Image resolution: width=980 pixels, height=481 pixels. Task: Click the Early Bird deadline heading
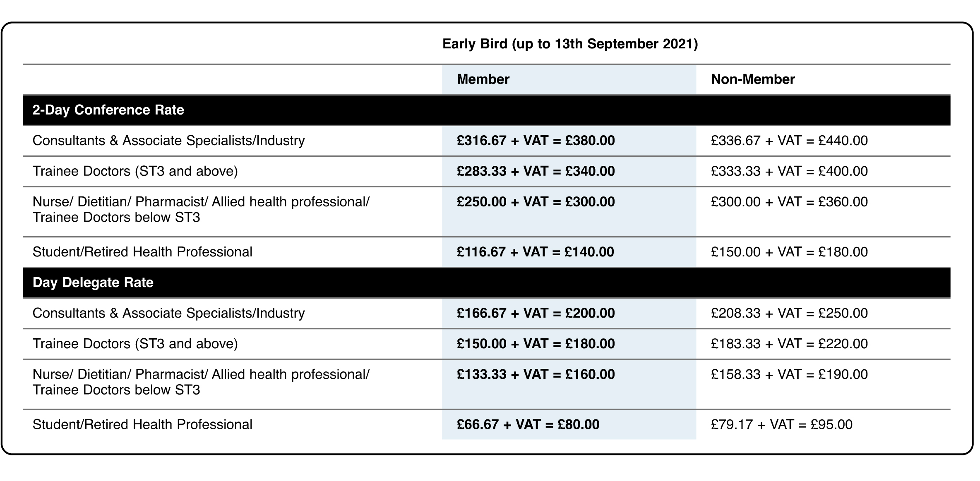tap(570, 44)
